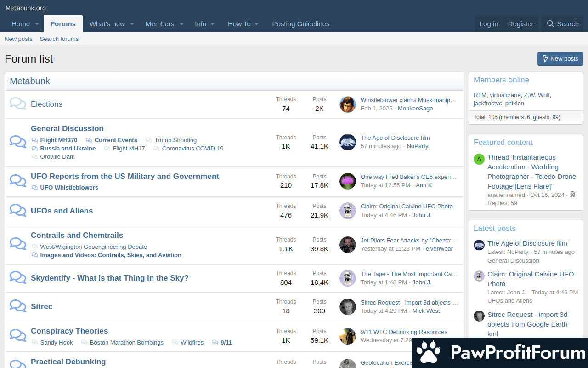Open avatar in Conspiracy Theories row
This screenshot has width=588, height=368.
[348, 336]
